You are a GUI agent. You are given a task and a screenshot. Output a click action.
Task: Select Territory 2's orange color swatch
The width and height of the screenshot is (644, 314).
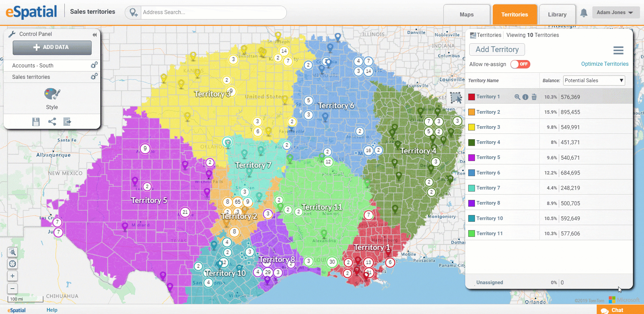pyautogui.click(x=472, y=112)
